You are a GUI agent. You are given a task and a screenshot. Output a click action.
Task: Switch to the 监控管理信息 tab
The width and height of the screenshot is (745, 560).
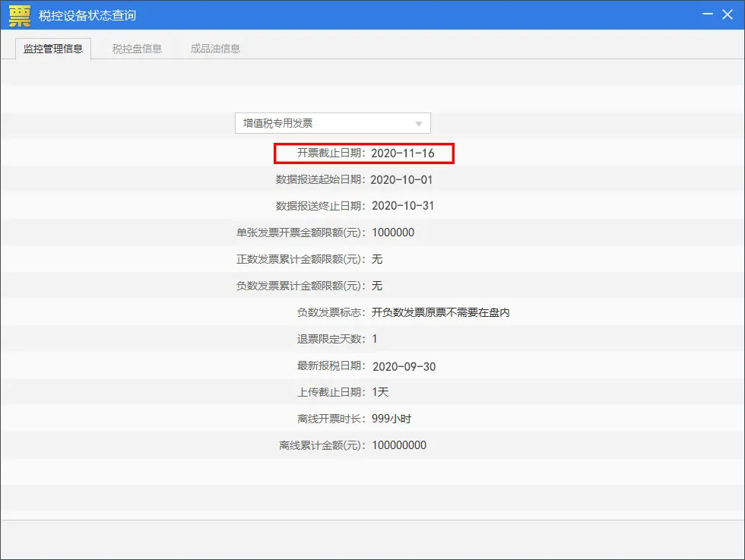tap(53, 49)
